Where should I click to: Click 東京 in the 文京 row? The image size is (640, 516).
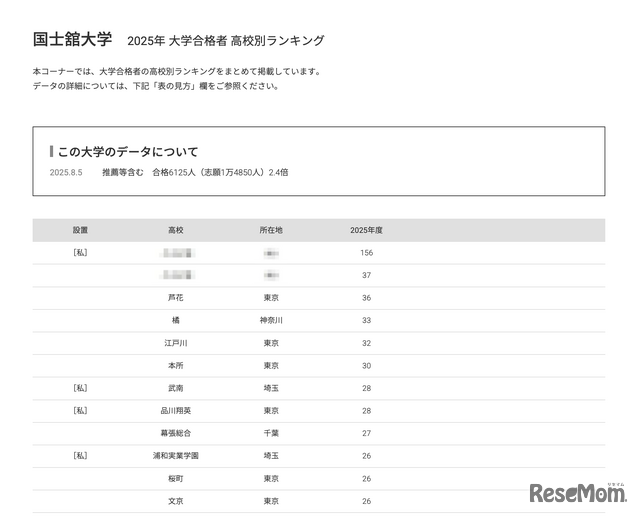(x=271, y=501)
